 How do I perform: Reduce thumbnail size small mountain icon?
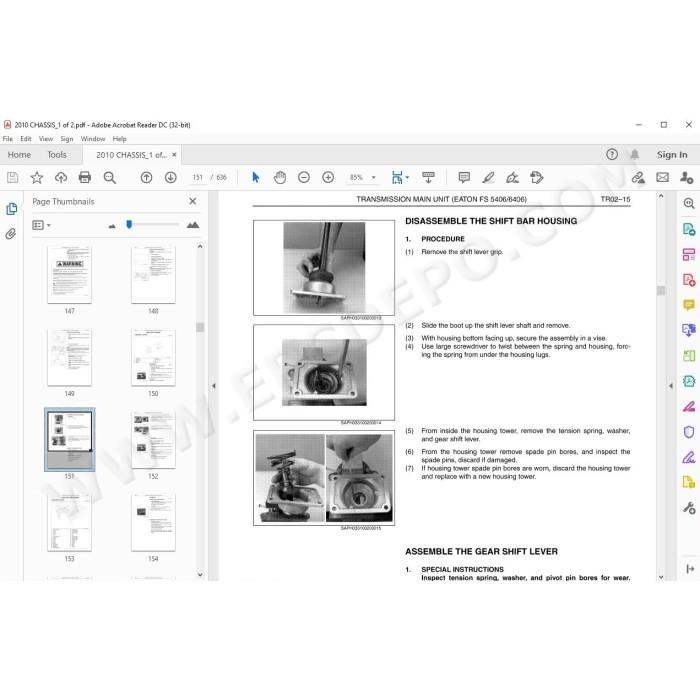[x=112, y=226]
